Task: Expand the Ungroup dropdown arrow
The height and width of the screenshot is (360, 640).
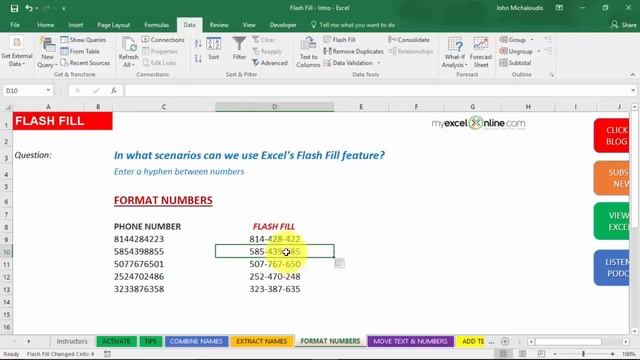Action: coord(539,51)
